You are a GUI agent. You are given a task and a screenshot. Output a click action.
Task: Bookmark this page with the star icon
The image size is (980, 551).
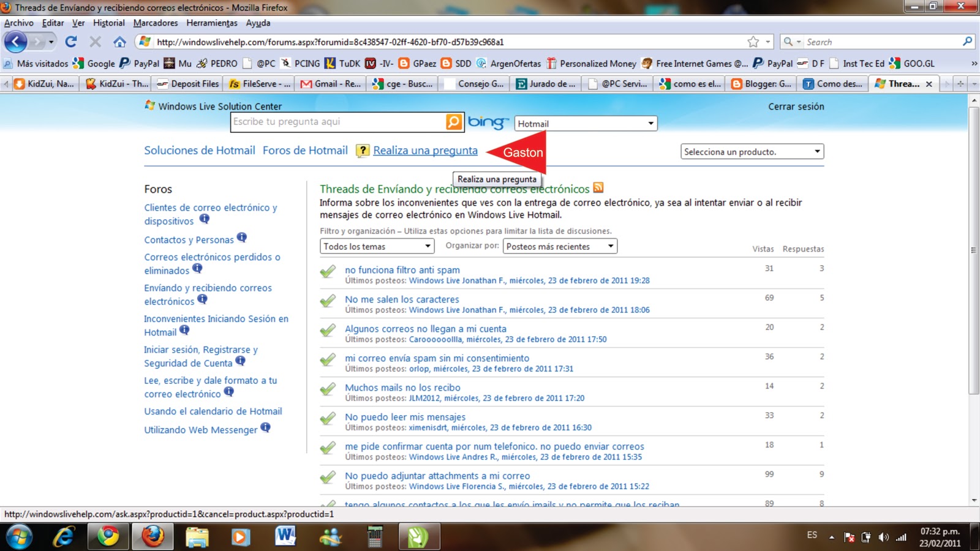pyautogui.click(x=753, y=42)
